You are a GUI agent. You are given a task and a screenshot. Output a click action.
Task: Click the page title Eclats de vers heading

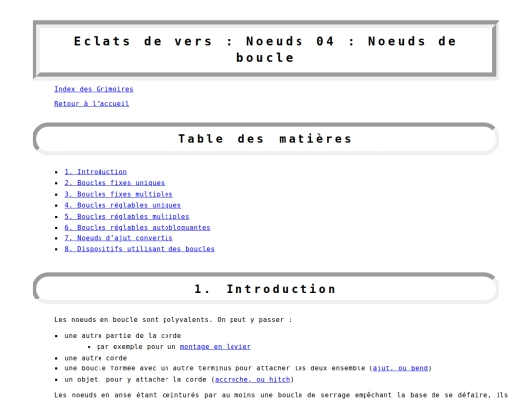coord(265,49)
